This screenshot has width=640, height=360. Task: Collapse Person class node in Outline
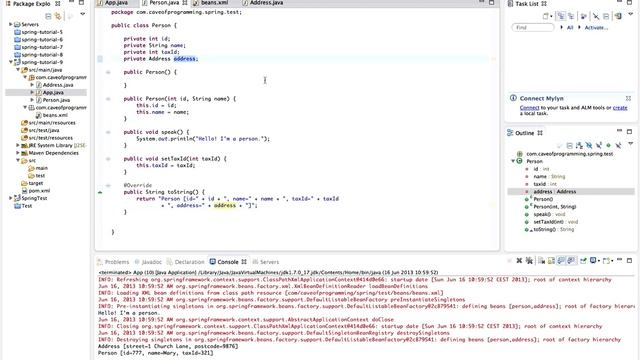point(513,161)
